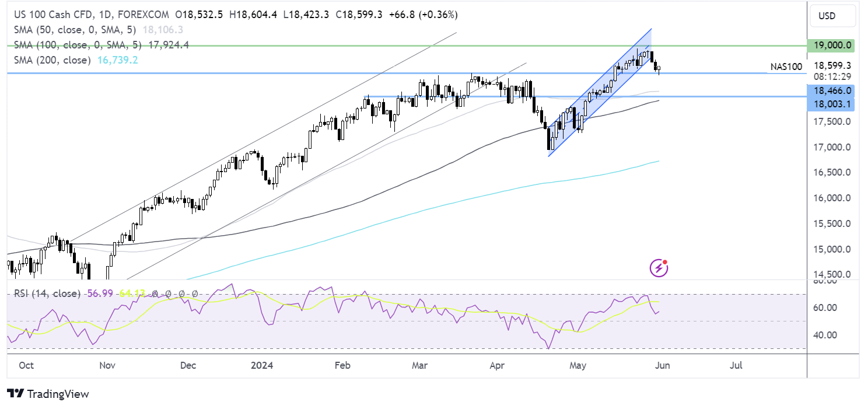This screenshot has height=409, width=868.
Task: Click the low value L18,423.3
Action: pyautogui.click(x=306, y=14)
